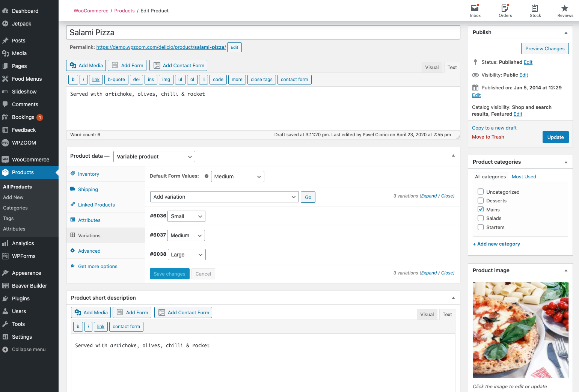Change variation #6037 size dropdown
The height and width of the screenshot is (392, 579).
click(186, 235)
